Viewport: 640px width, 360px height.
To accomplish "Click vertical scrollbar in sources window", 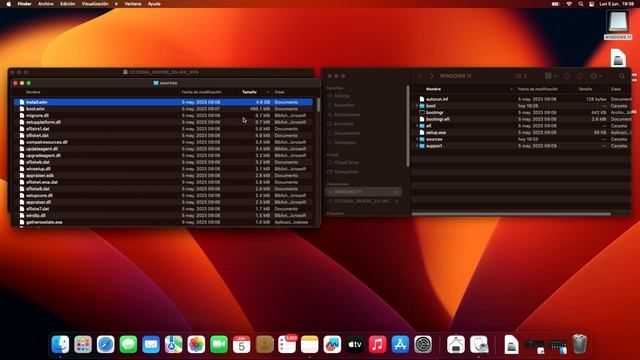I will pos(318,104).
